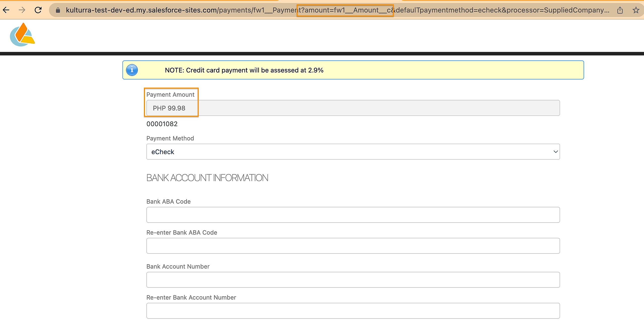Screen dimensions: 644x323
Task: Go back to the previous page
Action: point(6,10)
